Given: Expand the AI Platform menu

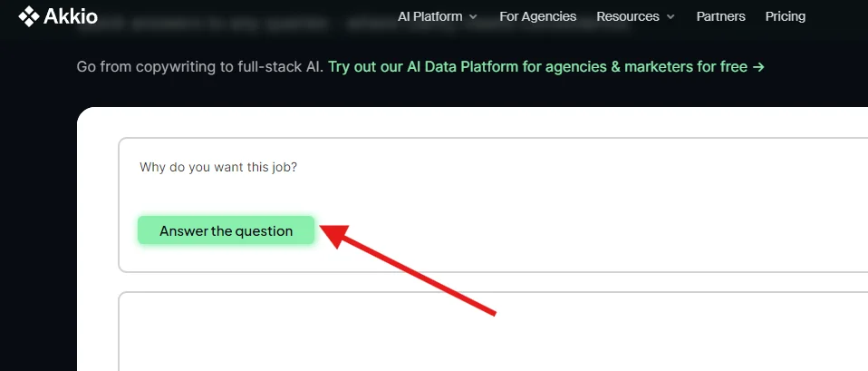Looking at the screenshot, I should click(x=438, y=16).
